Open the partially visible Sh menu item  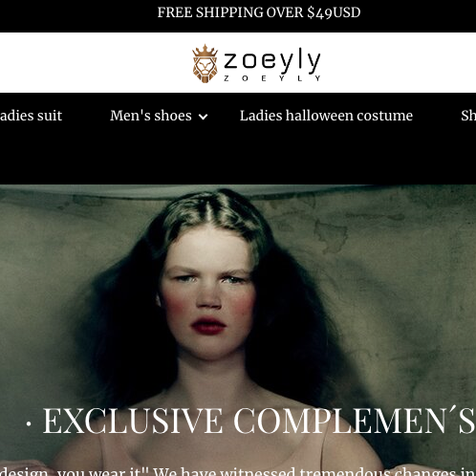468,116
